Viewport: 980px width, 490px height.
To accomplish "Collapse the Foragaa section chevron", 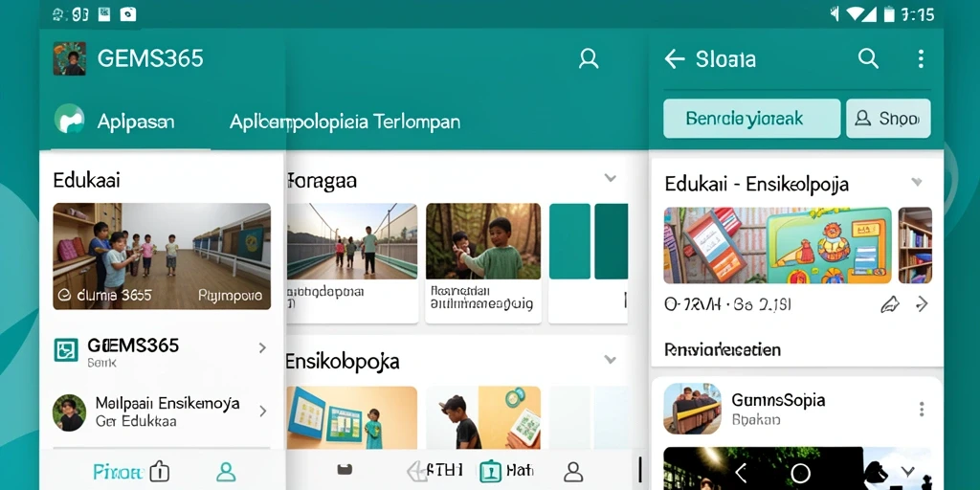I will (x=611, y=178).
